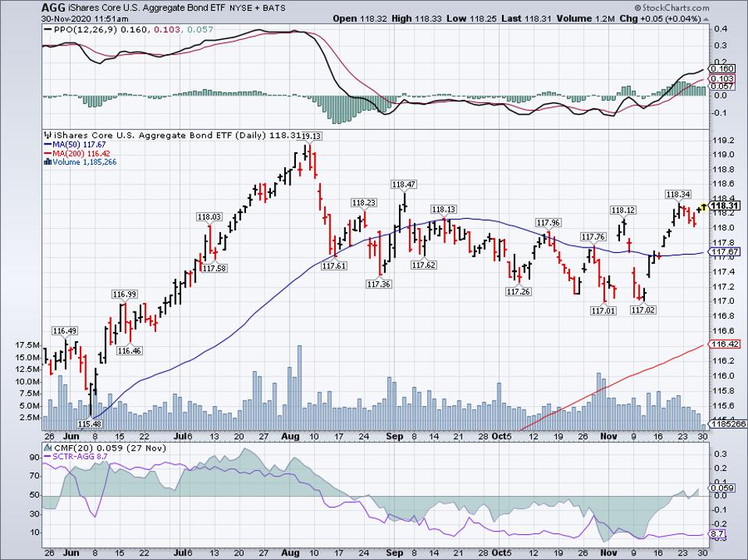748x560 pixels.
Task: Click the volume bars icon in legend
Action: [47, 162]
